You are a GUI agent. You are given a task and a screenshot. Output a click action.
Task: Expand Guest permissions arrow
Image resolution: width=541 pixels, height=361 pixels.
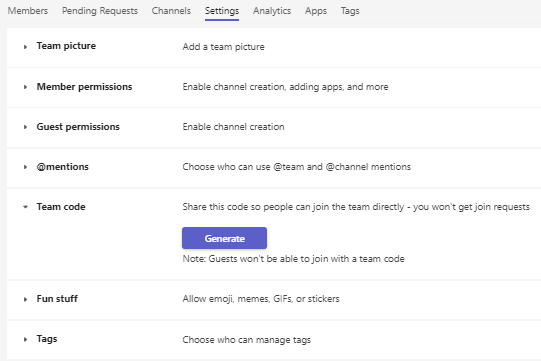[25, 127]
